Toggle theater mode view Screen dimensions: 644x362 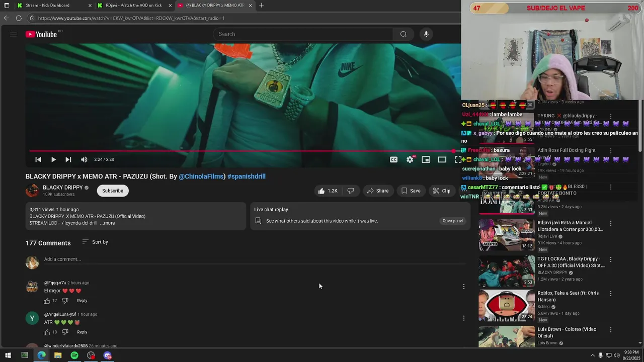coord(442,159)
